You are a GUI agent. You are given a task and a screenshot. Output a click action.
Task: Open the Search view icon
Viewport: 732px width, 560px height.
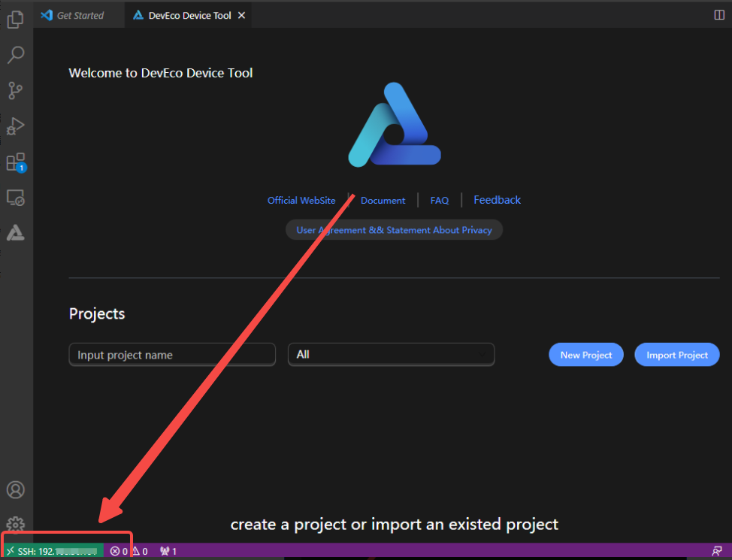coord(15,55)
